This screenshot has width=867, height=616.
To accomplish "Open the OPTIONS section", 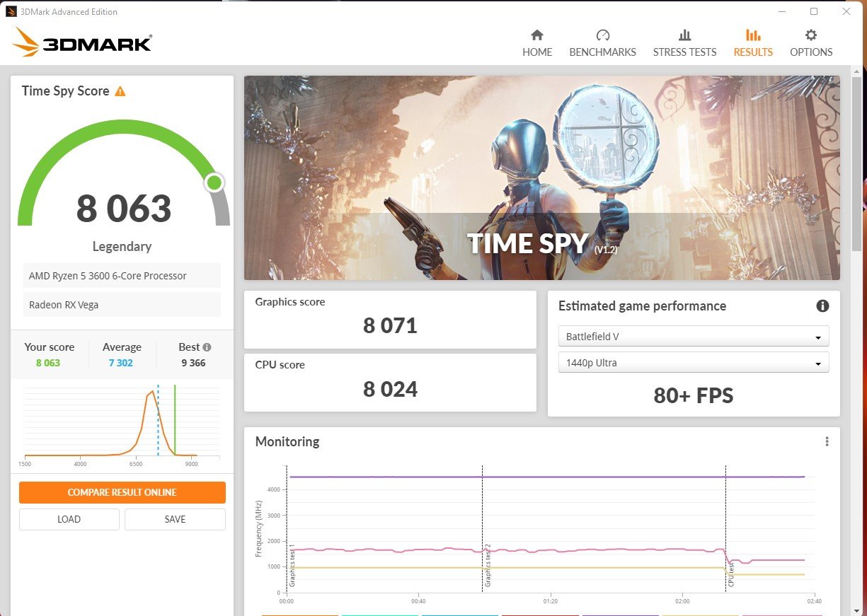I will coord(811,43).
